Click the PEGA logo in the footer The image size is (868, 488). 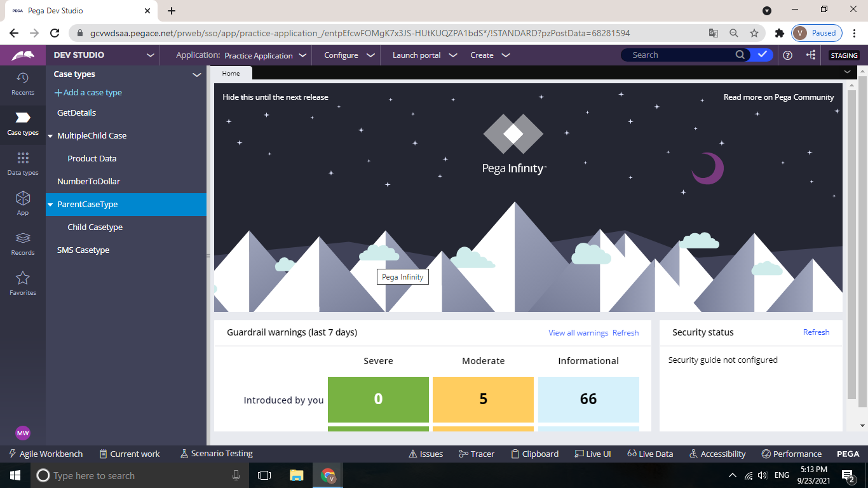coord(848,454)
